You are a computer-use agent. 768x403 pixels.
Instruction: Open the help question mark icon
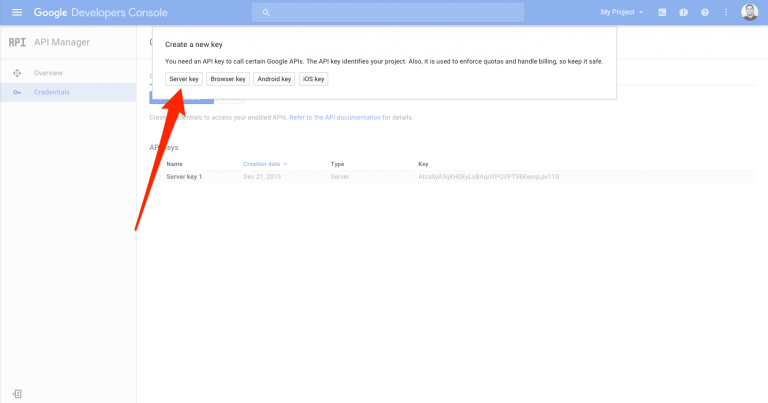pos(705,12)
